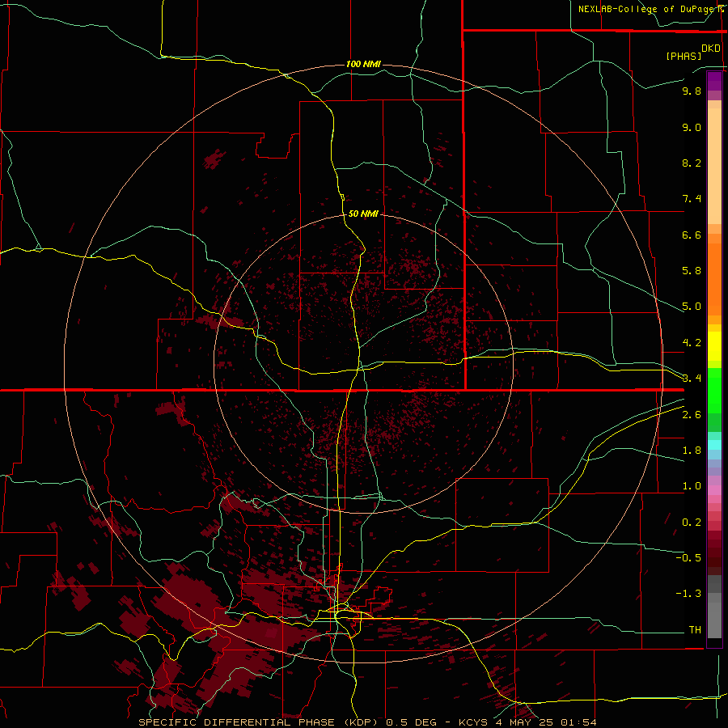This screenshot has width=728, height=728.
Task: Click the 1.8 color scale value
Action: (692, 451)
